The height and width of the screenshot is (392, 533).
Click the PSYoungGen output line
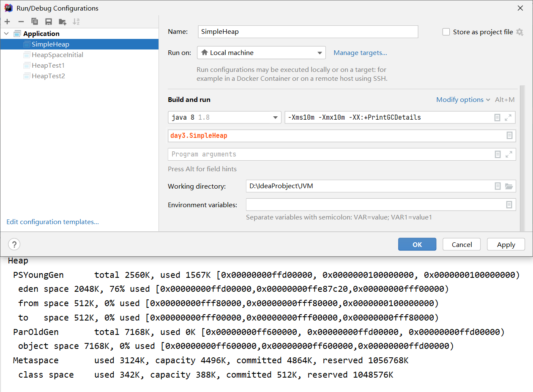(266, 275)
